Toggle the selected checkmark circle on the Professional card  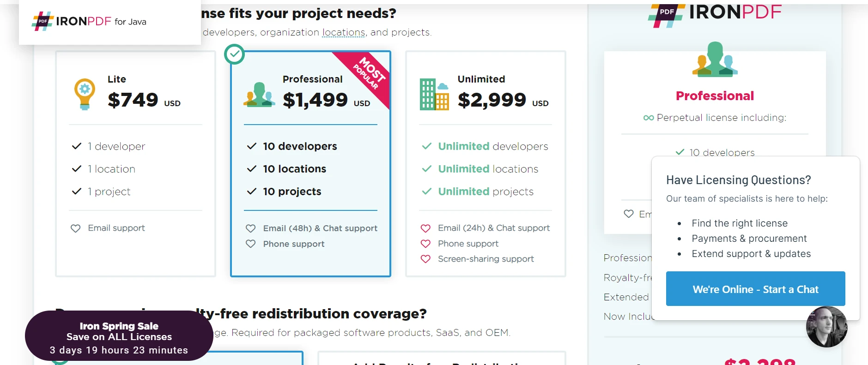(235, 54)
